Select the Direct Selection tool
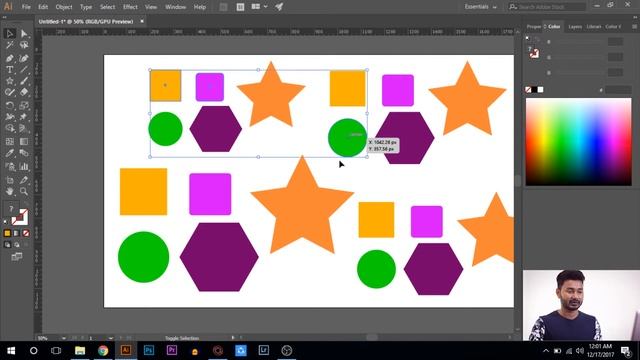The image size is (640, 360). [x=24, y=33]
